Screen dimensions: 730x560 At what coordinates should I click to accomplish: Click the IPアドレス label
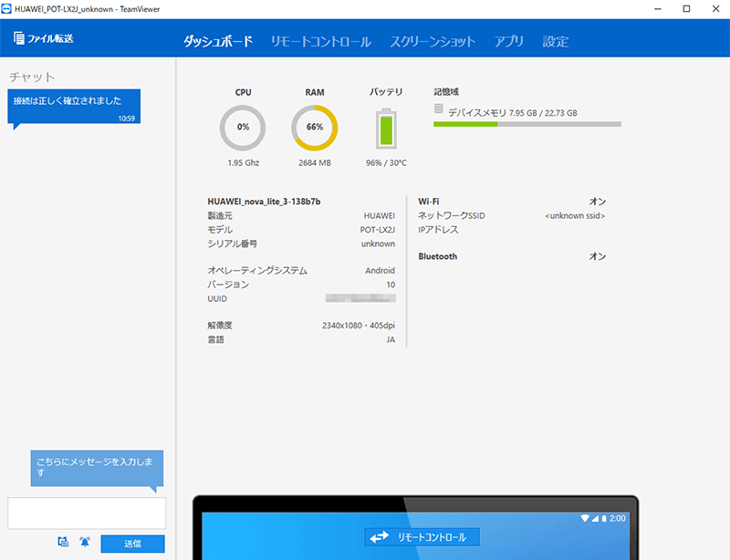(438, 230)
